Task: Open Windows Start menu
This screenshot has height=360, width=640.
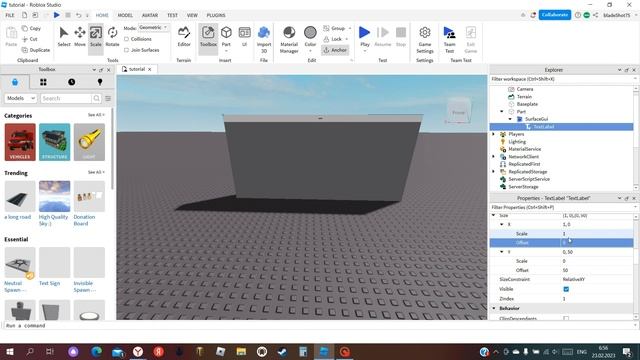Action: tap(10, 352)
